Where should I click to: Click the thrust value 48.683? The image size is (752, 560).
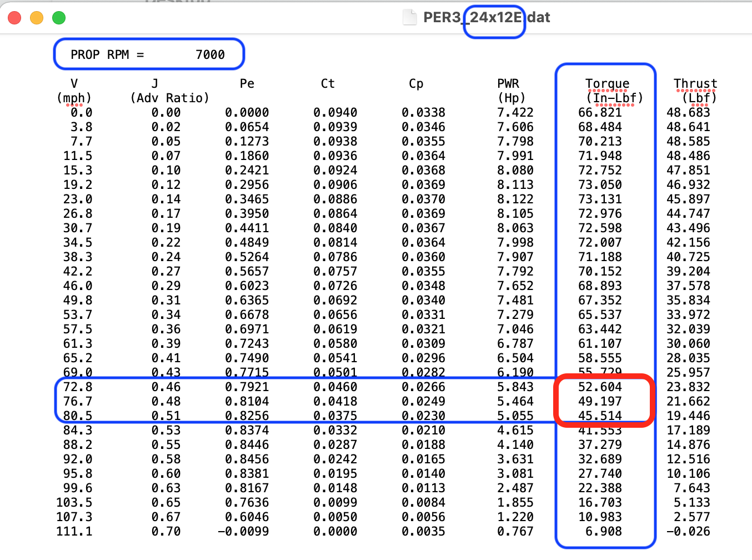tap(688, 113)
